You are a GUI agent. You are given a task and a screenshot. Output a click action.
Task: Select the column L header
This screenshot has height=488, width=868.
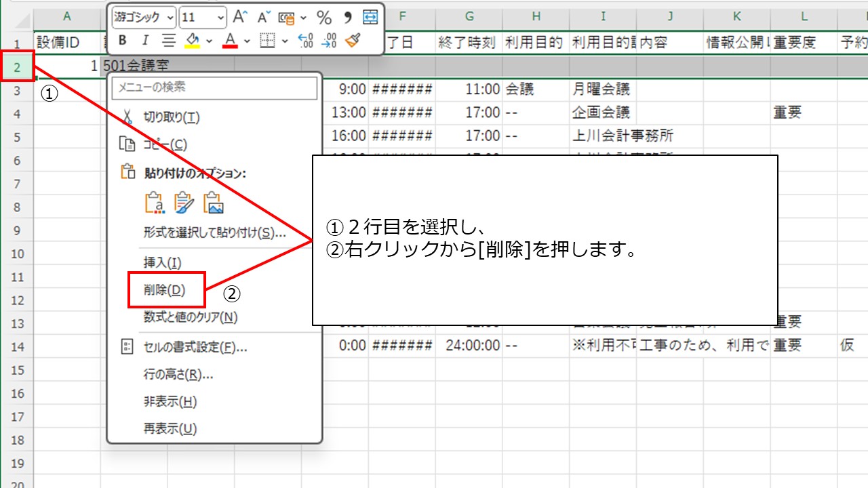(804, 16)
